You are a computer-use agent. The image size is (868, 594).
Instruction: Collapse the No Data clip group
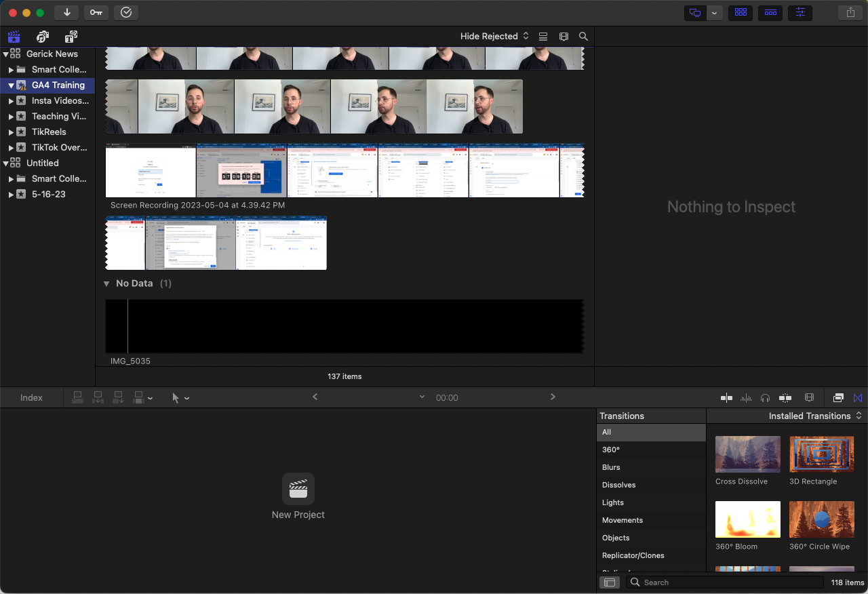[x=106, y=283]
